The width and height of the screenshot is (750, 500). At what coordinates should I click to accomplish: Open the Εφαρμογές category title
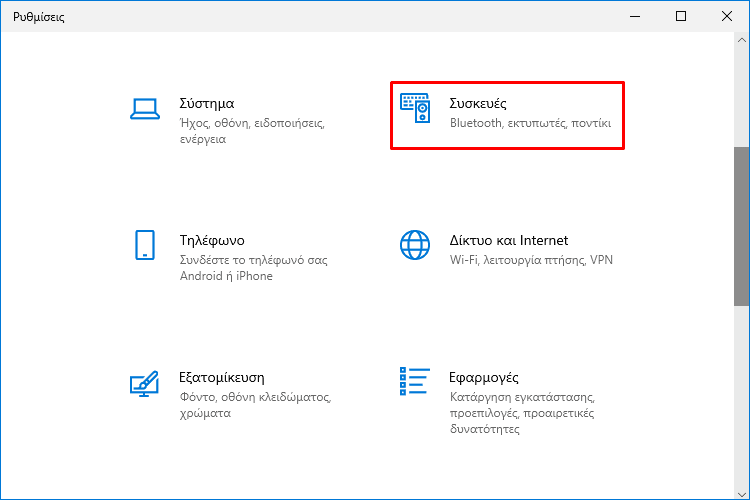(484, 378)
